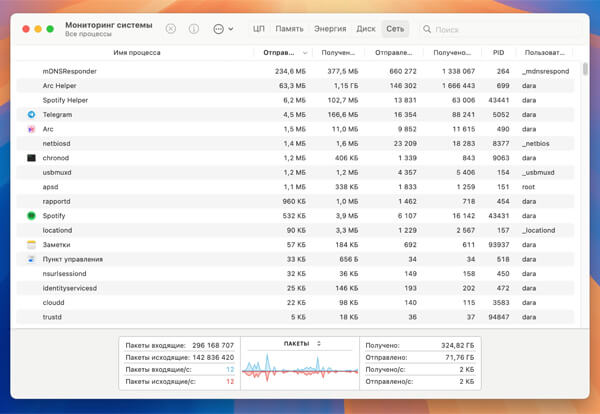Focus the Поиск search field

click(x=501, y=29)
